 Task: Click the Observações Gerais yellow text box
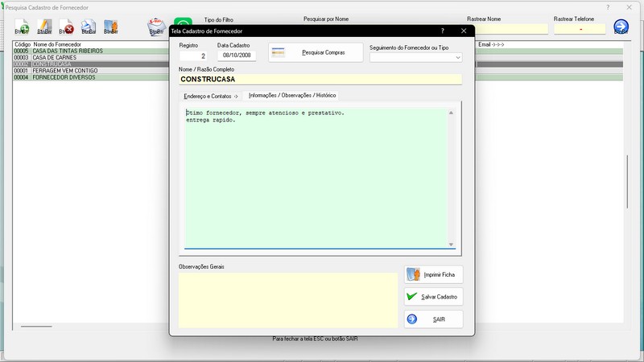[x=288, y=300]
